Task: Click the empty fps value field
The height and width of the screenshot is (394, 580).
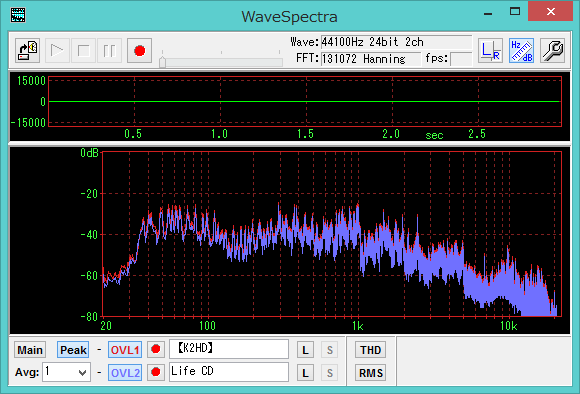Action: [x=461, y=59]
